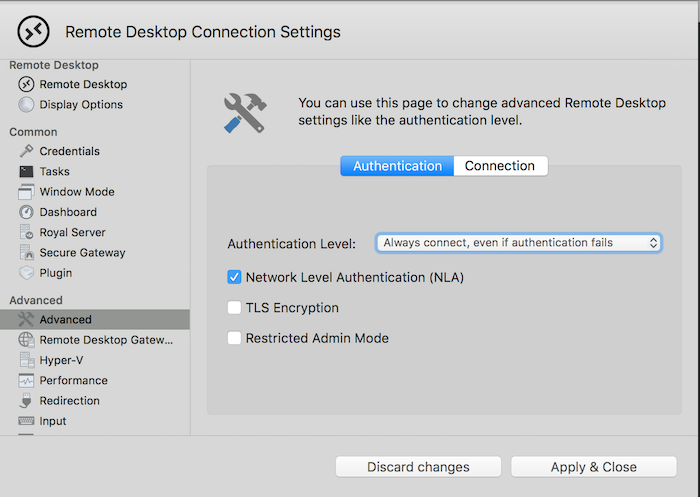Enable Restricted Admin Mode checkbox
Image resolution: width=700 pixels, height=497 pixels.
click(235, 338)
